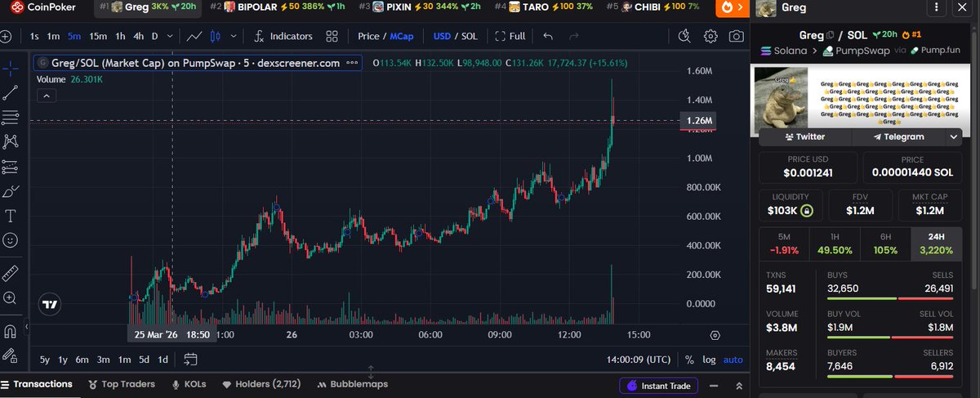Open chart settings gear
This screenshot has width=980, height=398.
710,37
